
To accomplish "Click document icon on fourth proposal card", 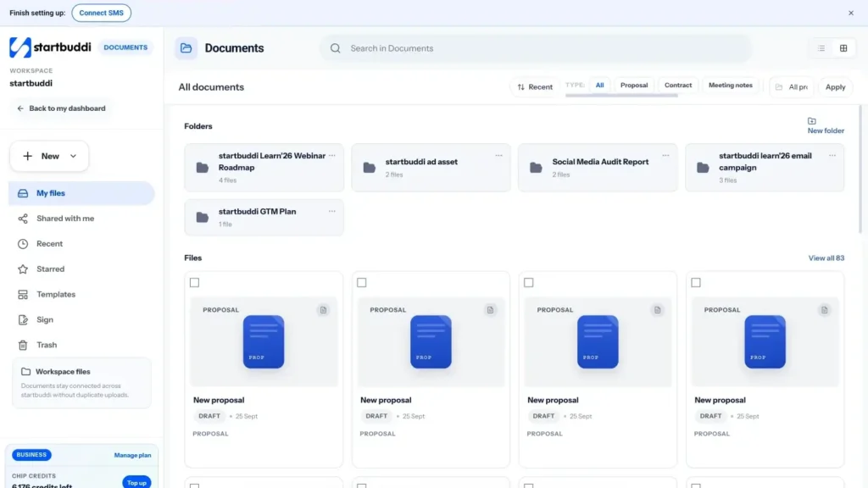I will [825, 310].
